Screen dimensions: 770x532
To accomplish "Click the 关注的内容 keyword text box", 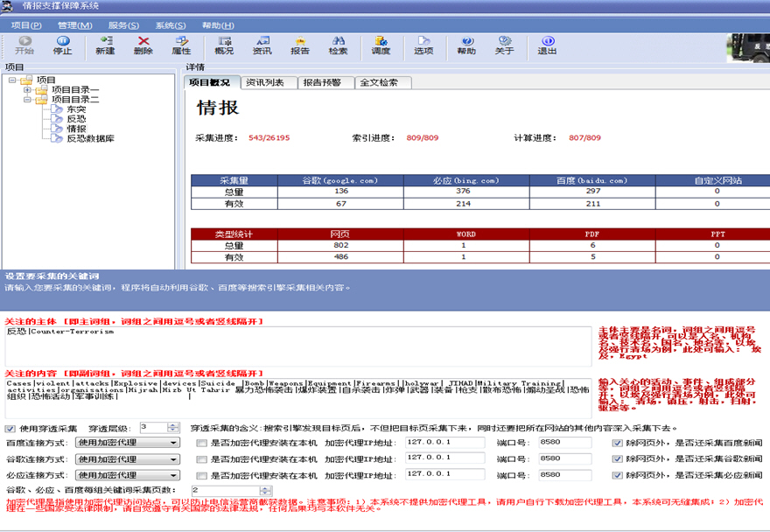I will pyautogui.click(x=298, y=398).
